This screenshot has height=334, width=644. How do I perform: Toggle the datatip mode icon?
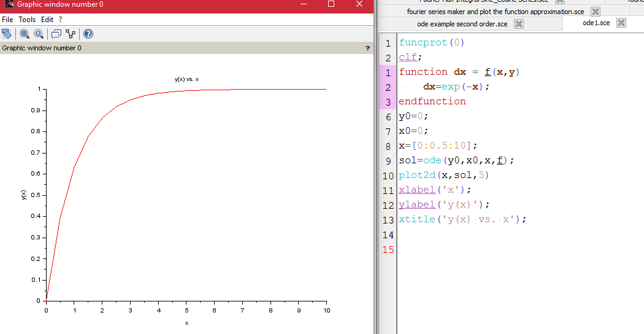pos(56,34)
